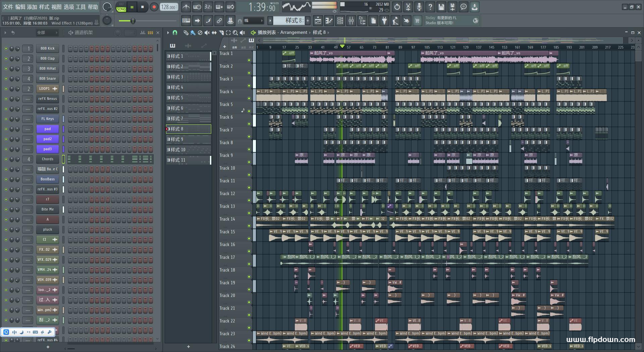
Task: Click the arrow left of pattern selector
Action: (270, 21)
